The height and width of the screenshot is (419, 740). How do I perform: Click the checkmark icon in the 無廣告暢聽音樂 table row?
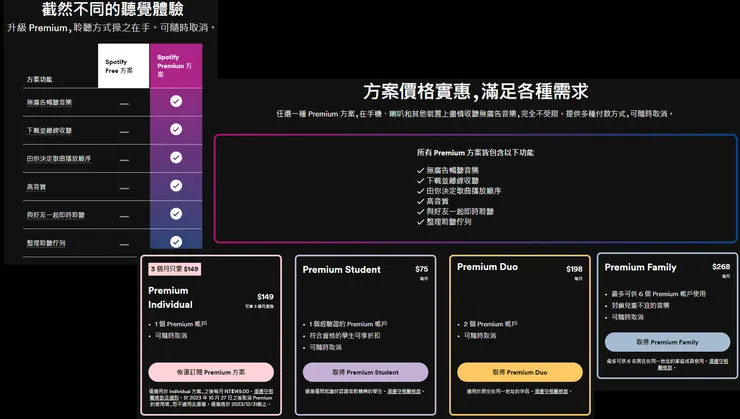176,101
